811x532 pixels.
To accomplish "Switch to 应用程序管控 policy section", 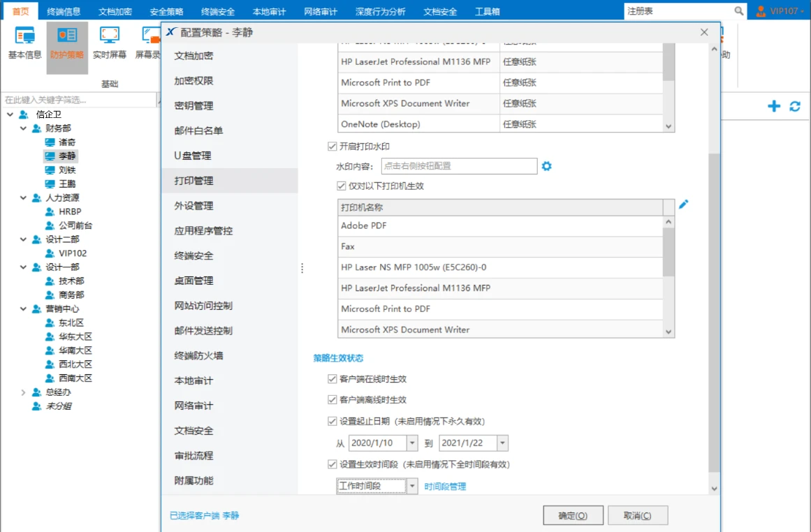I will click(230, 230).
